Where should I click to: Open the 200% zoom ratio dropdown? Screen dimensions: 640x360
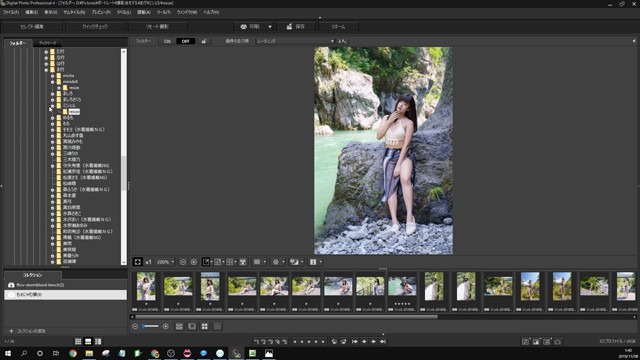(x=165, y=262)
